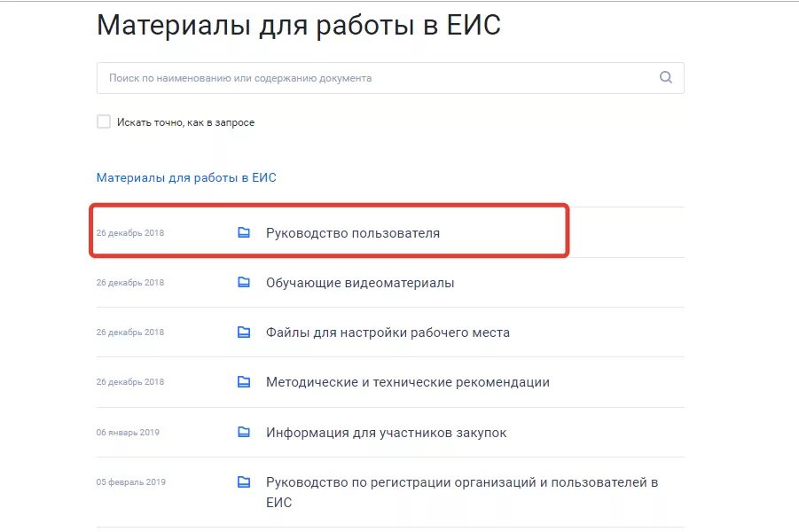Focus the document search input field
The image size is (799, 532).
[x=390, y=78]
